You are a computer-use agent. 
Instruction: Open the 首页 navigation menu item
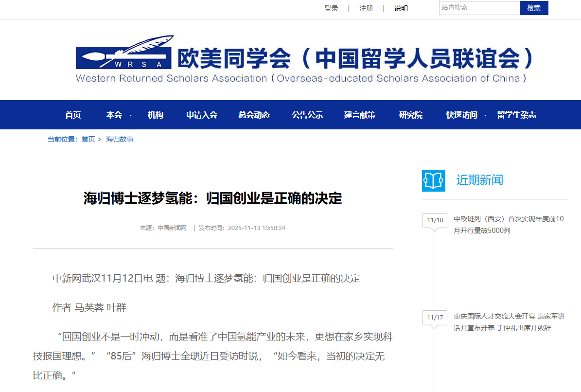coord(73,115)
